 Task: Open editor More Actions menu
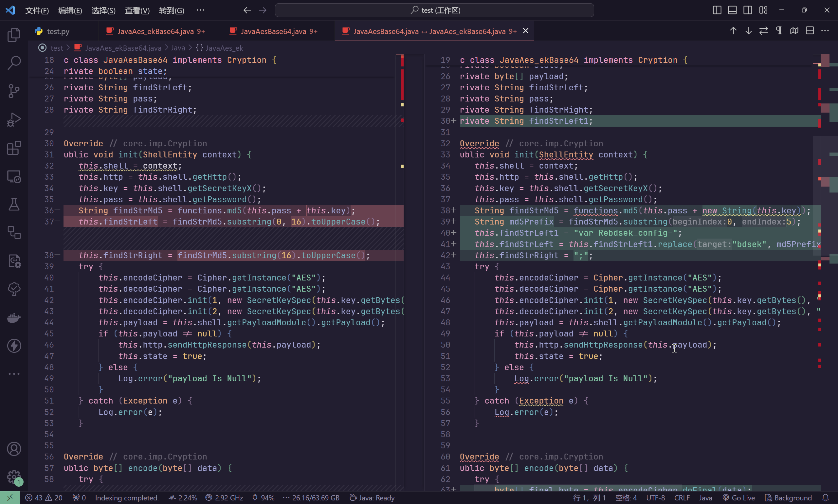[x=825, y=30]
